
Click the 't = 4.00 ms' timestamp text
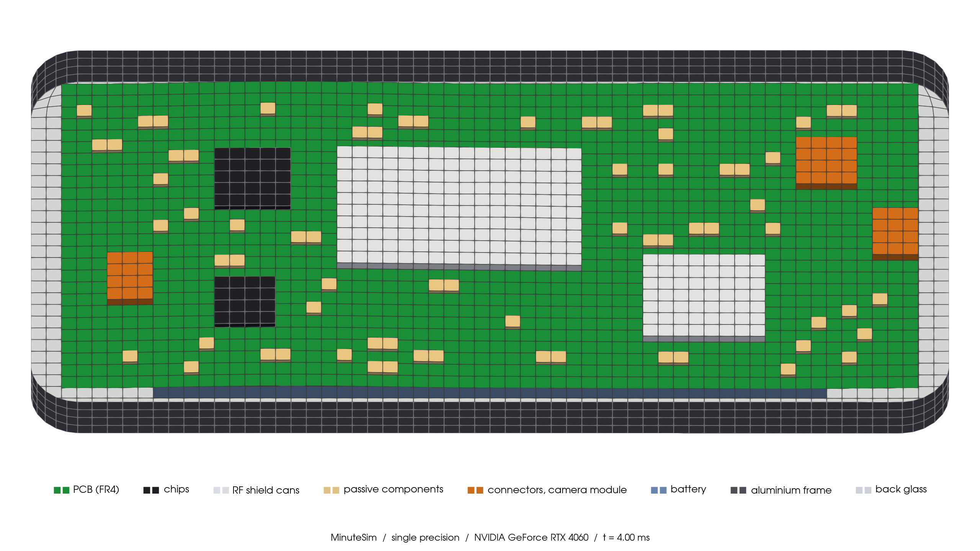[626, 538]
